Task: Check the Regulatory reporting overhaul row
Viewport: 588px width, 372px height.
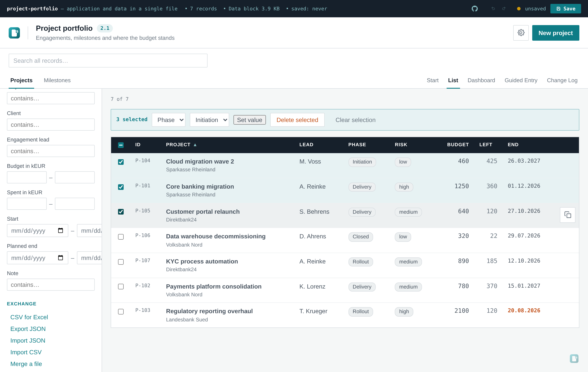Action: (x=121, y=311)
